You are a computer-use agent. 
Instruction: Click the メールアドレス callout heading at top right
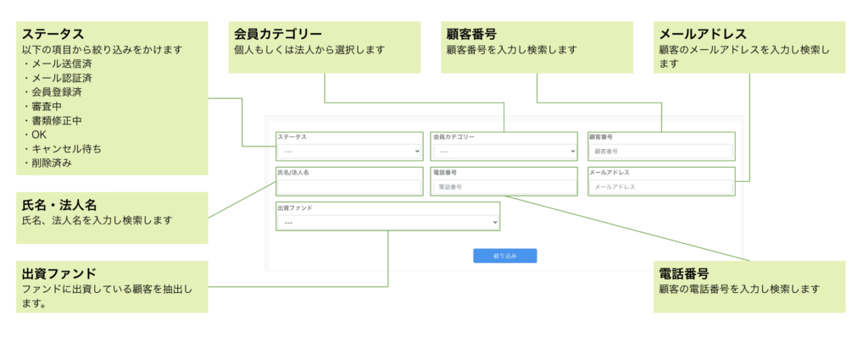pos(703,34)
